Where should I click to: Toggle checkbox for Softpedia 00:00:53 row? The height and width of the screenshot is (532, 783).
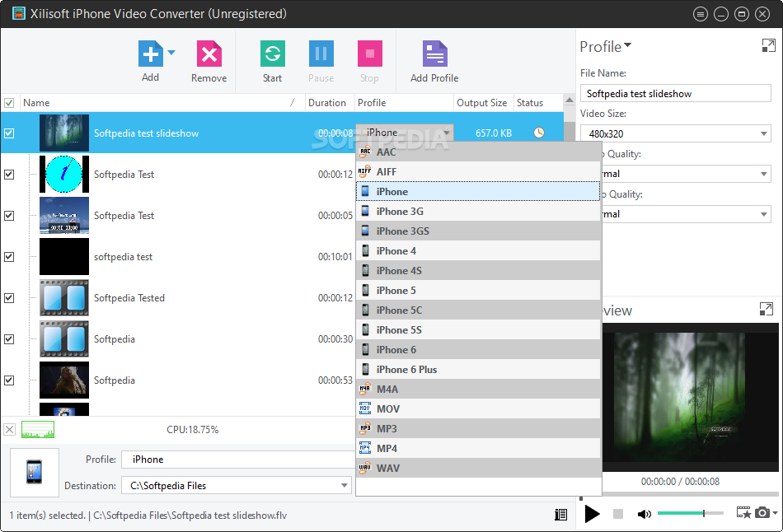9,380
